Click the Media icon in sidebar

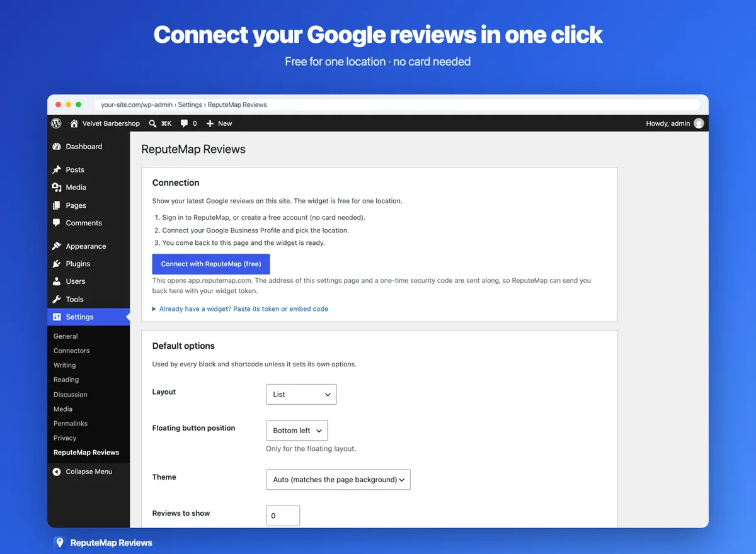click(x=57, y=188)
